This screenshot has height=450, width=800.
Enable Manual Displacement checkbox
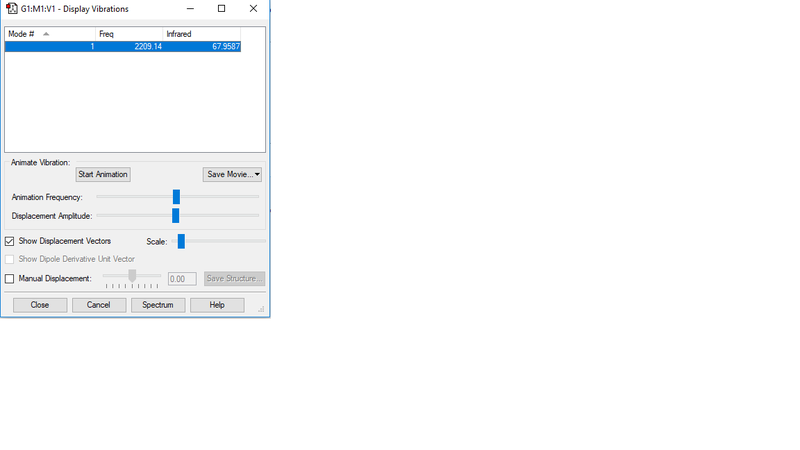(10, 279)
